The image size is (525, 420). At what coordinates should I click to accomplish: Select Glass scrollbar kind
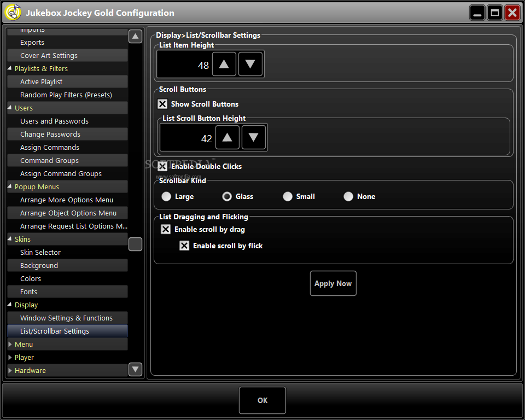(x=226, y=196)
